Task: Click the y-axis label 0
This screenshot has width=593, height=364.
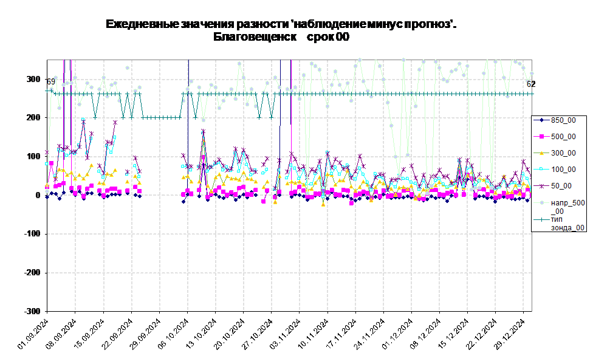Action: pos(38,195)
